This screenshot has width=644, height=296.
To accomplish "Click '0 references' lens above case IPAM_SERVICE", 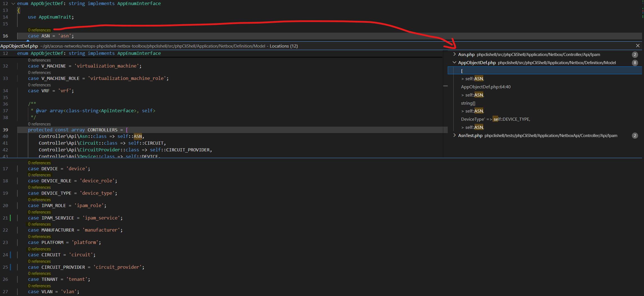I will point(39,212).
